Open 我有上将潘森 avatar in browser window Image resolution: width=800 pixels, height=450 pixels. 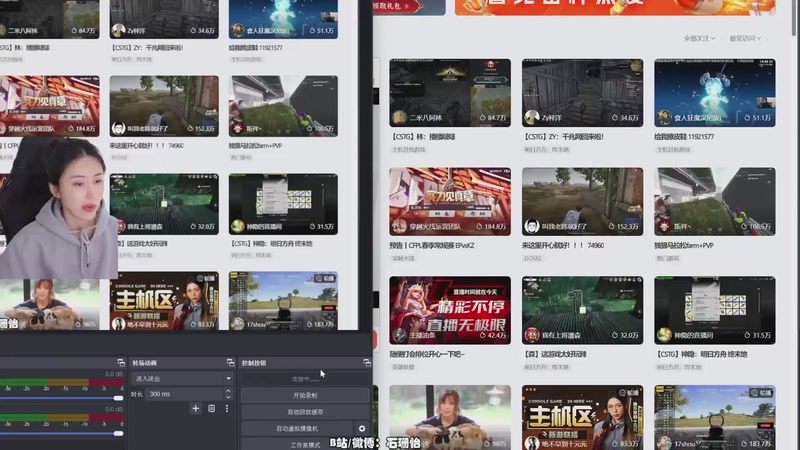532,335
